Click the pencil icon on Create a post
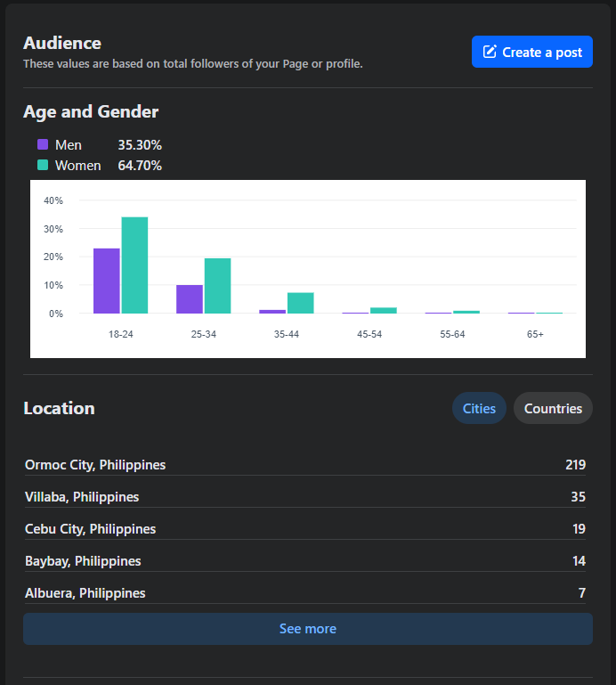The width and height of the screenshot is (616, 685). (x=490, y=52)
